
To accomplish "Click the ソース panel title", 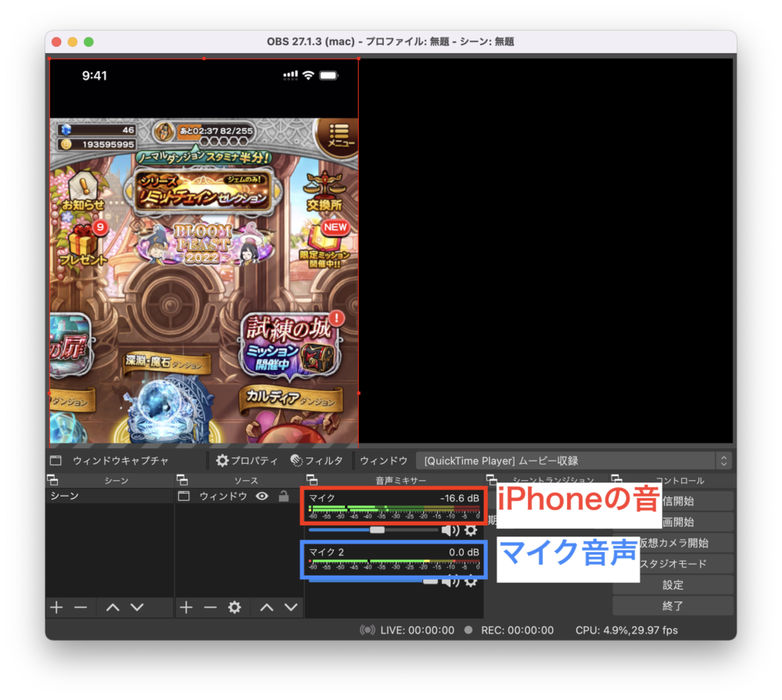I will coord(246,480).
